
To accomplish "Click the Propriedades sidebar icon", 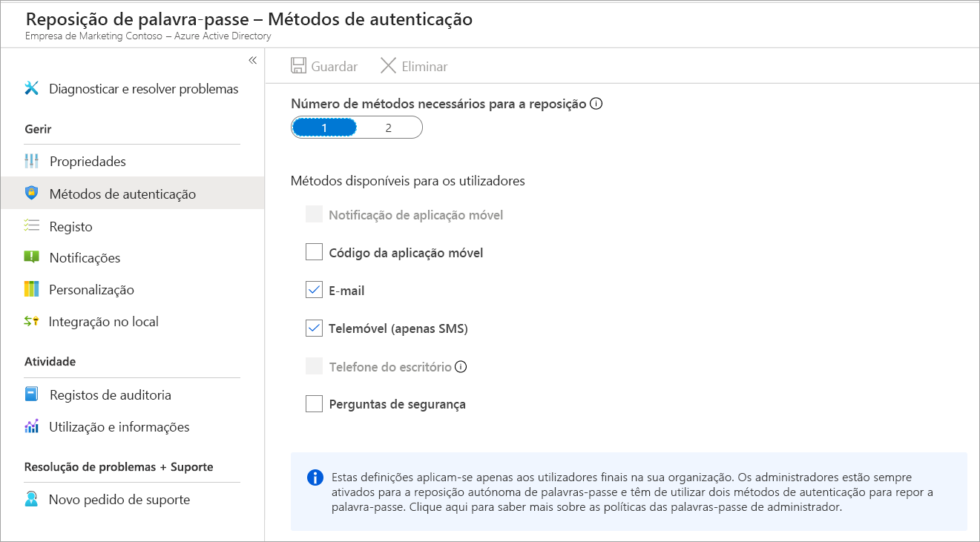I will pos(31,160).
